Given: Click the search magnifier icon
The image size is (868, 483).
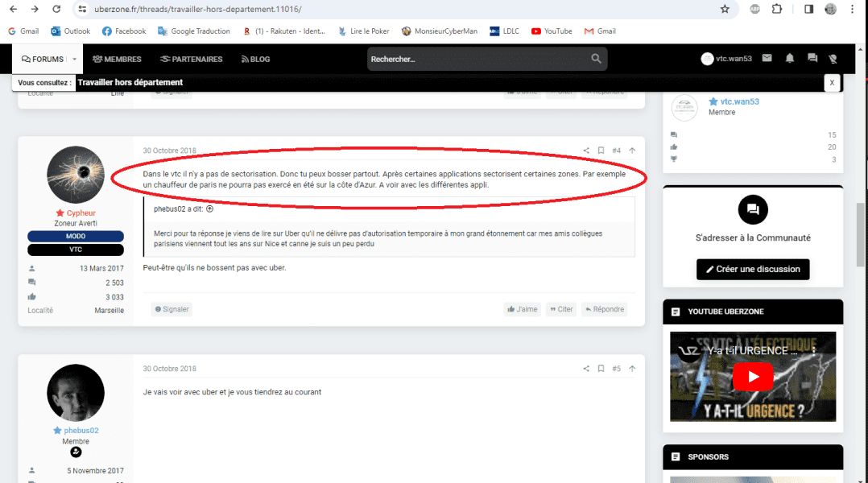Looking at the screenshot, I should point(596,59).
